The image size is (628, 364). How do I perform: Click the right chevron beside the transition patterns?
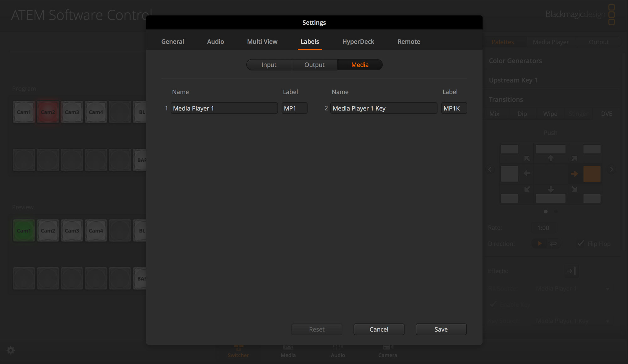point(611,169)
